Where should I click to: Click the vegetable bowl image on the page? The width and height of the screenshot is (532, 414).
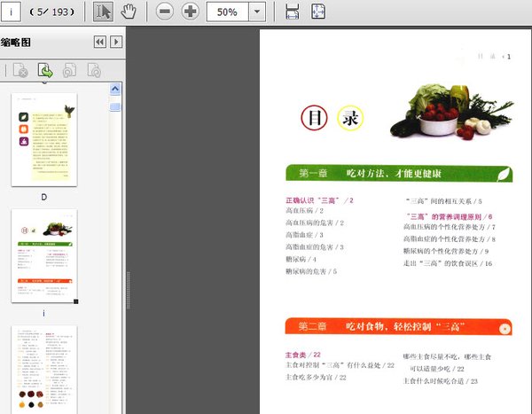pos(452,112)
